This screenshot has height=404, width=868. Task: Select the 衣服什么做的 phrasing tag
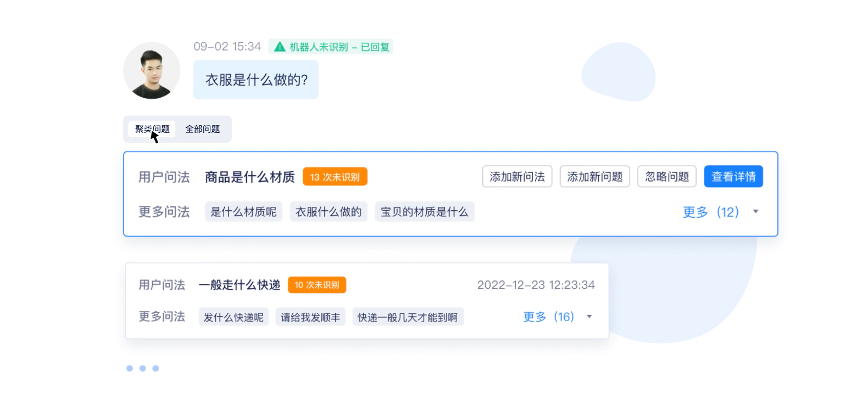[x=329, y=211]
